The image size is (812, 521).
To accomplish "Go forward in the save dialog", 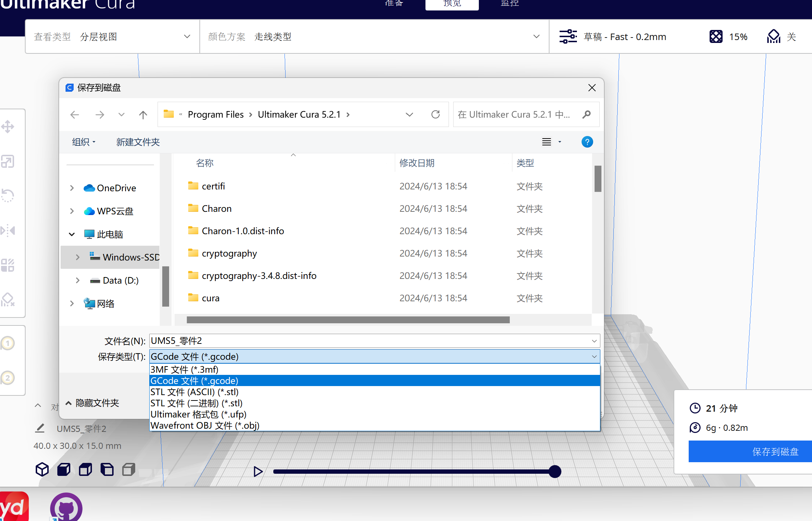I will 100,115.
